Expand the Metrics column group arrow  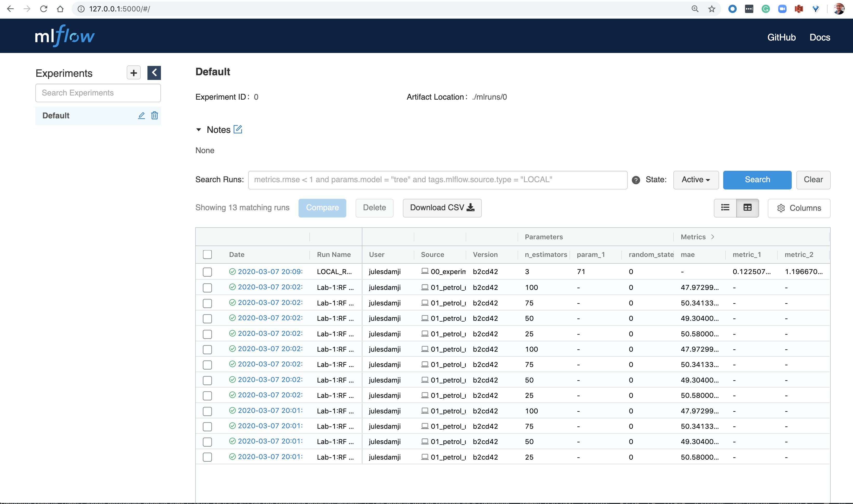713,237
